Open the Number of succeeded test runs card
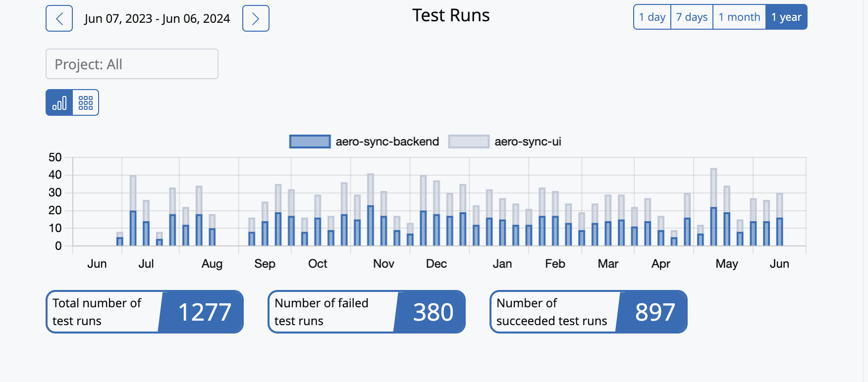 [x=589, y=312]
